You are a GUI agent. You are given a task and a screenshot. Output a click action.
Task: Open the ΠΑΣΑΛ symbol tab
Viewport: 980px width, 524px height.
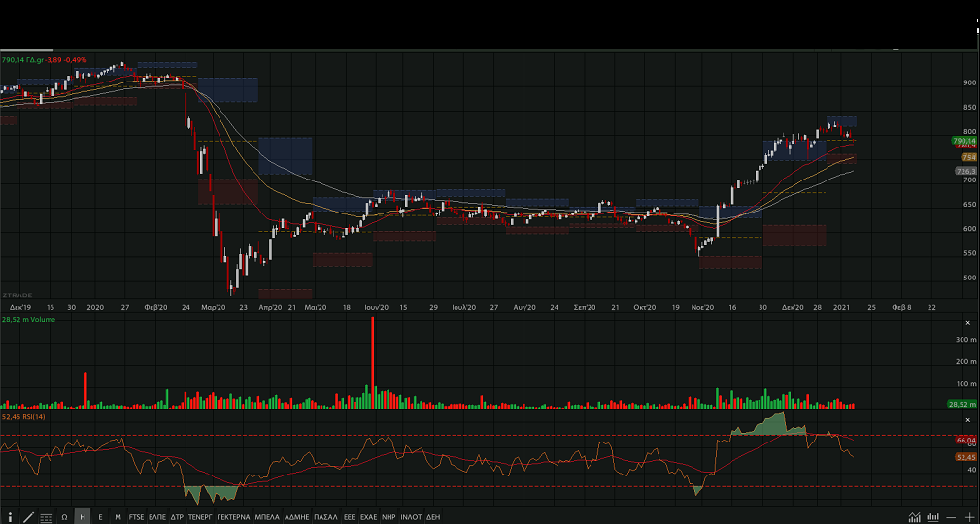pos(325,517)
